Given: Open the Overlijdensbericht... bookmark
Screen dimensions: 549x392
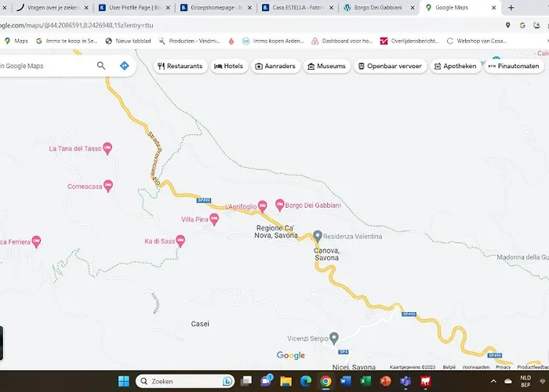Looking at the screenshot, I should (409, 41).
